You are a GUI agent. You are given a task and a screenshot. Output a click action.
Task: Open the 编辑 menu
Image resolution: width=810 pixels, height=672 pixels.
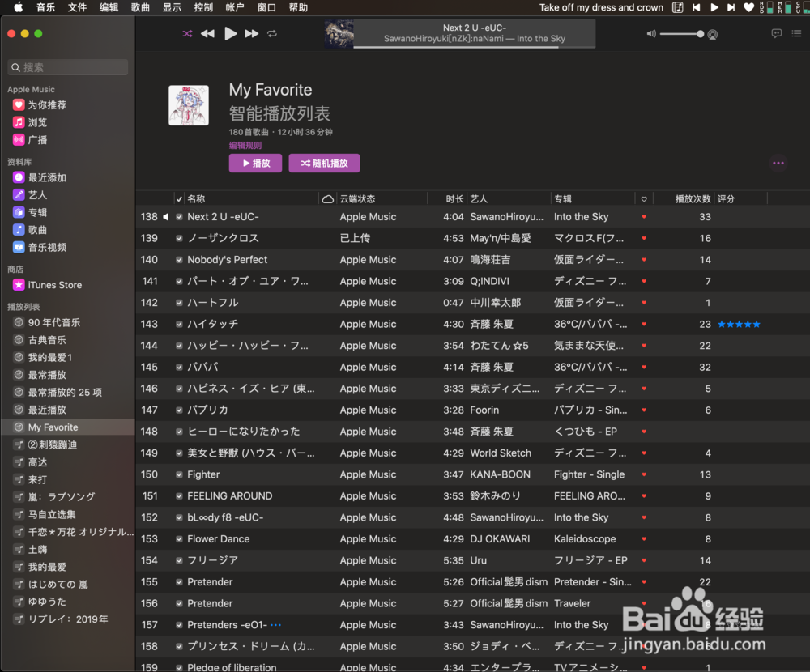(109, 7)
